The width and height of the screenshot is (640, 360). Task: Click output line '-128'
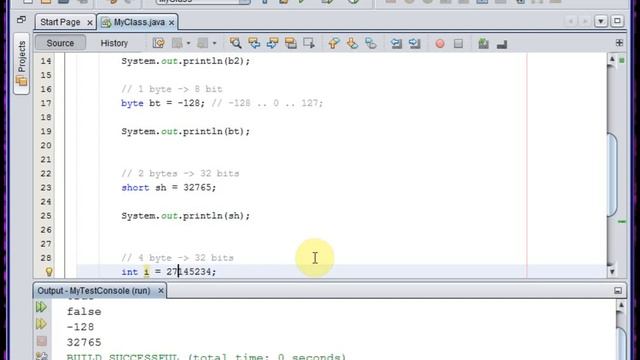pos(80,327)
